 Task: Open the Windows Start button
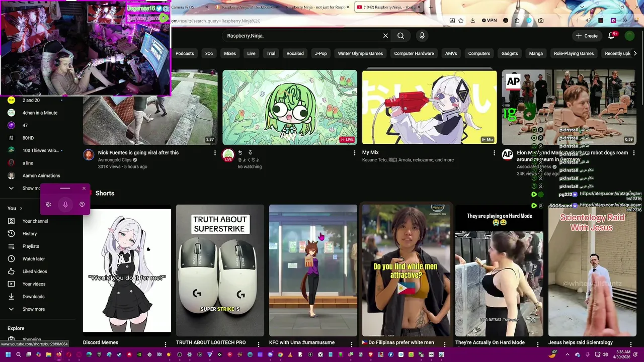pos(8,354)
